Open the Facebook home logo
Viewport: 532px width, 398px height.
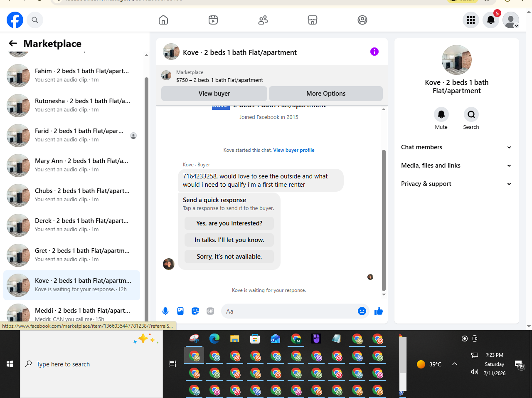15,20
